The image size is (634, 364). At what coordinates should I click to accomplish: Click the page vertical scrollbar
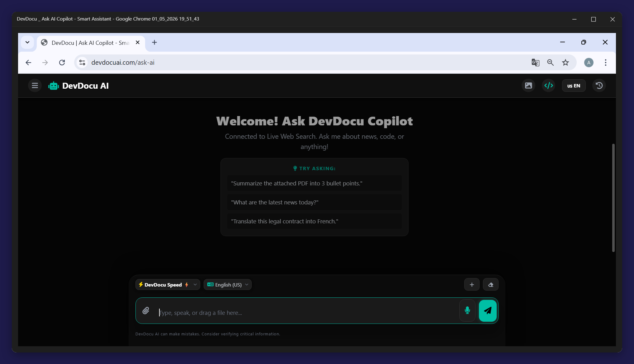(x=613, y=198)
